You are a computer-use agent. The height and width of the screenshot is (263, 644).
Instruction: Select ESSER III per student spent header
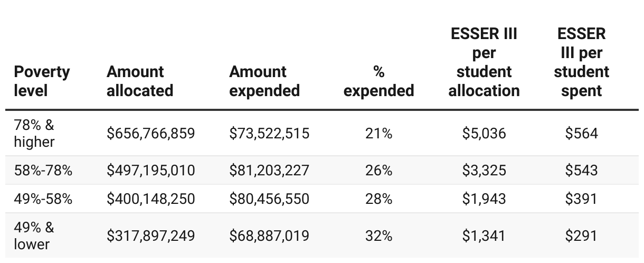[581, 62]
